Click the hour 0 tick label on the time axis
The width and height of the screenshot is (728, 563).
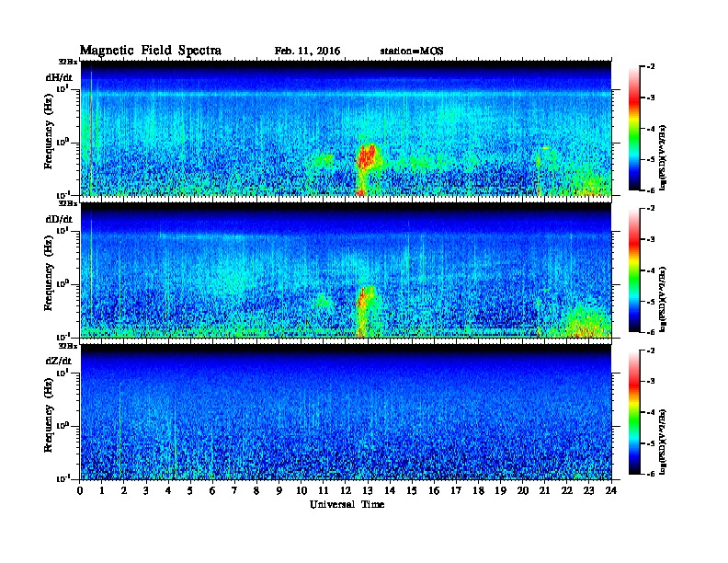[80, 491]
